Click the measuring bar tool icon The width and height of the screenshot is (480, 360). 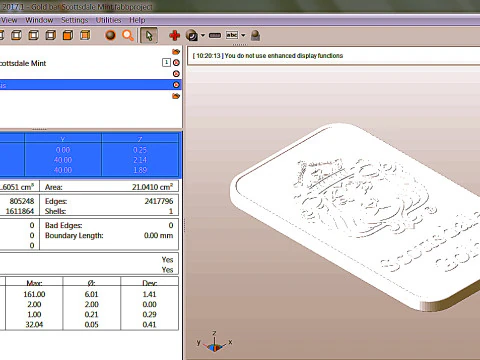point(215,35)
